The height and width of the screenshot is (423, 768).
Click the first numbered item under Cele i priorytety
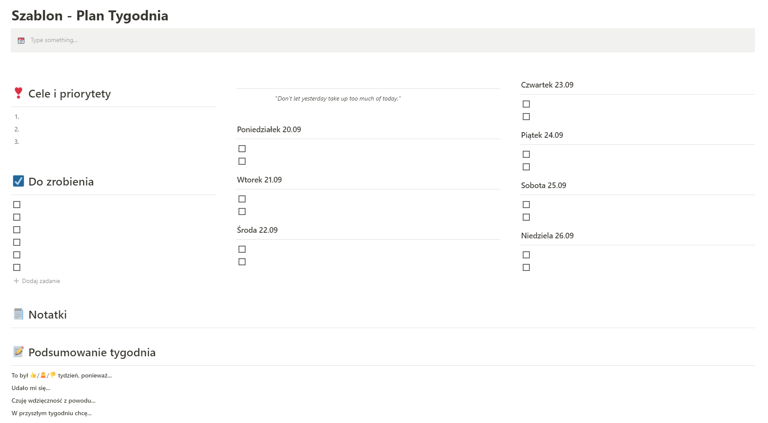pyautogui.click(x=60, y=117)
